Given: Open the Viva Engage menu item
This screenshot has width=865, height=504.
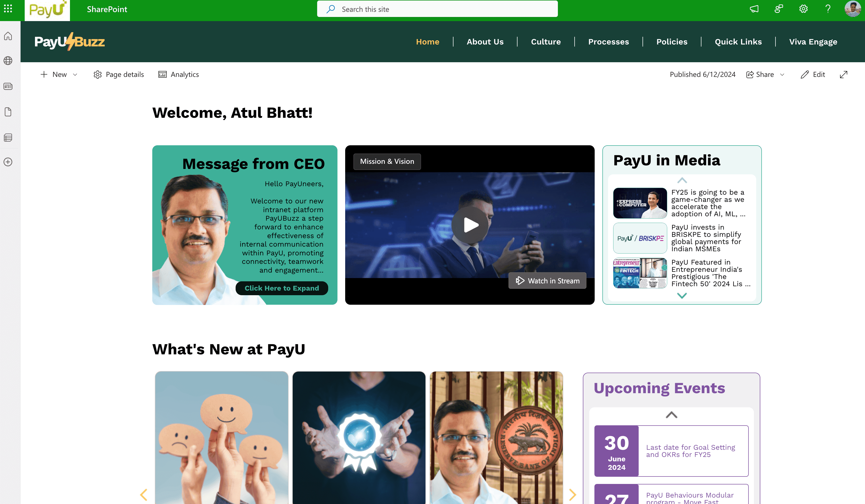Looking at the screenshot, I should [813, 41].
